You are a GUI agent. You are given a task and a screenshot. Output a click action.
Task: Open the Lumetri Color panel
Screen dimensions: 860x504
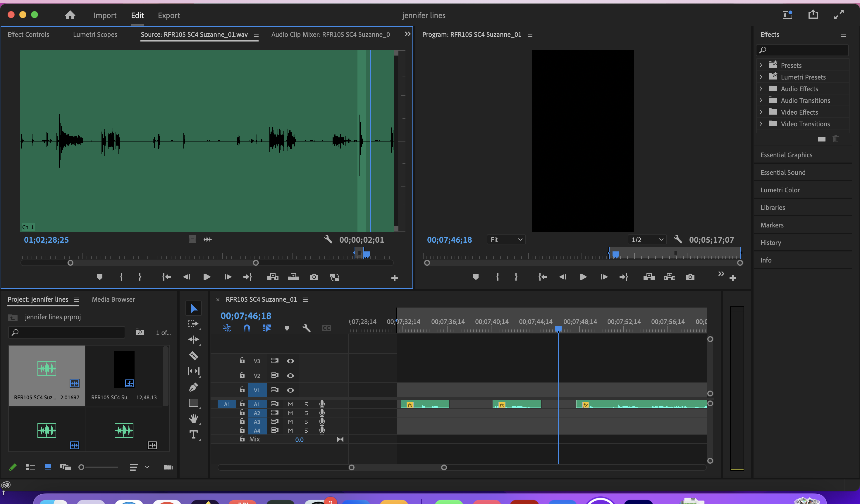coord(780,190)
